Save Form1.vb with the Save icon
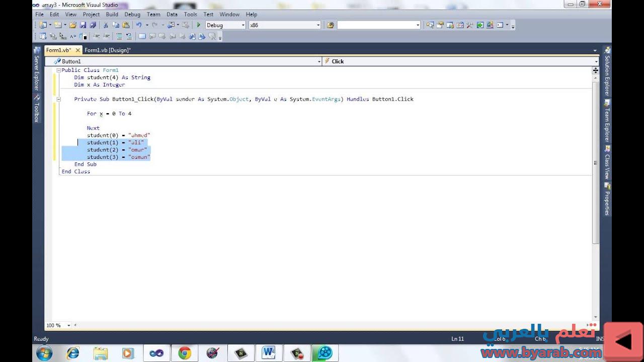 pos(83,25)
